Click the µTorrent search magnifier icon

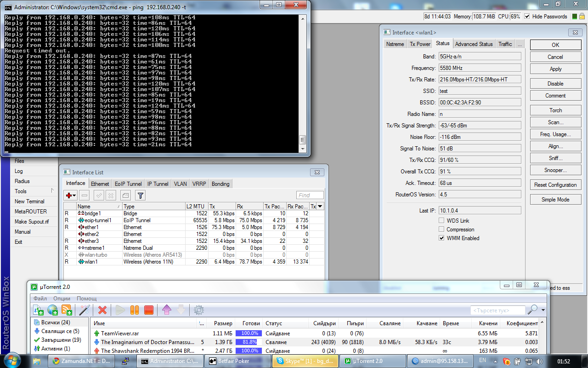533,310
